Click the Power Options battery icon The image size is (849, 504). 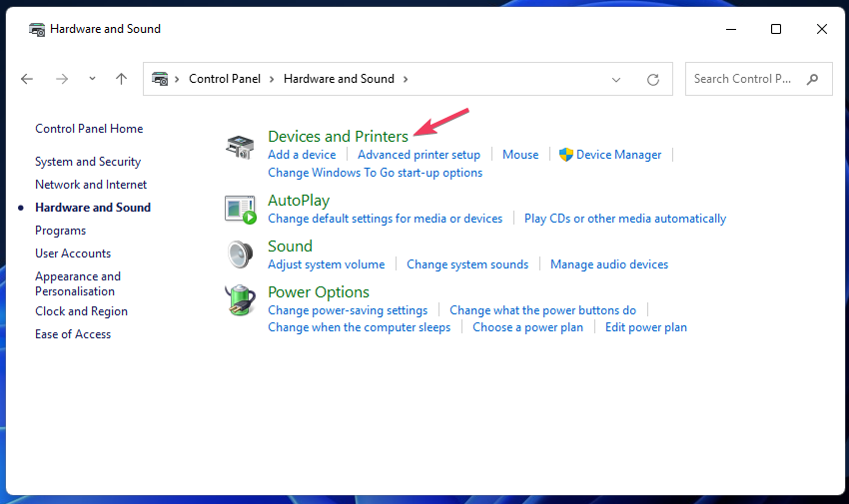coord(240,300)
